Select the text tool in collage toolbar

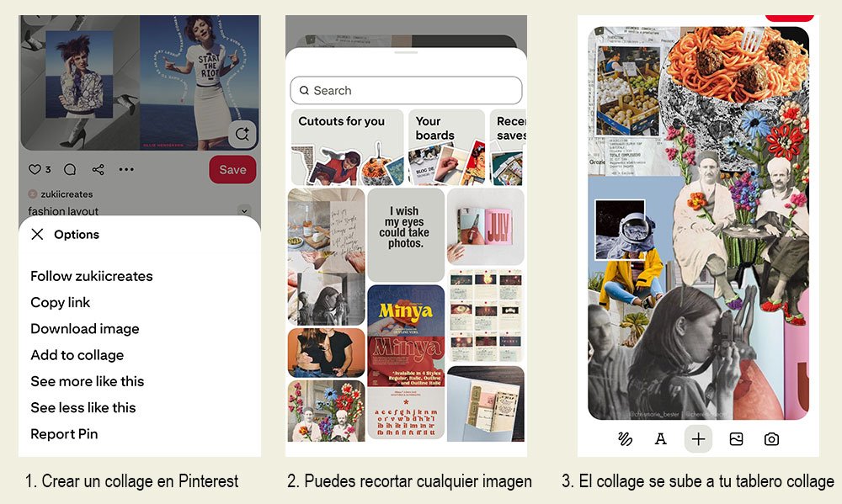[661, 439]
